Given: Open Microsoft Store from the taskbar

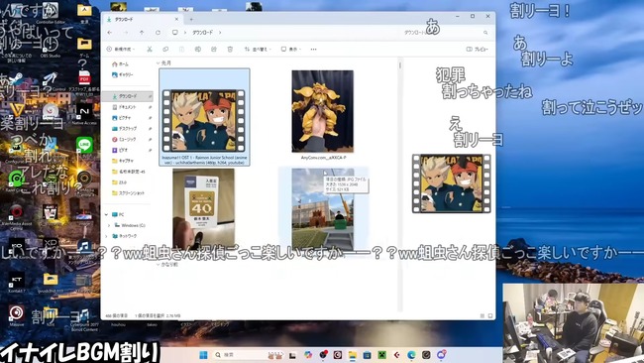Looking at the screenshot, I should pyautogui.click(x=368, y=355).
